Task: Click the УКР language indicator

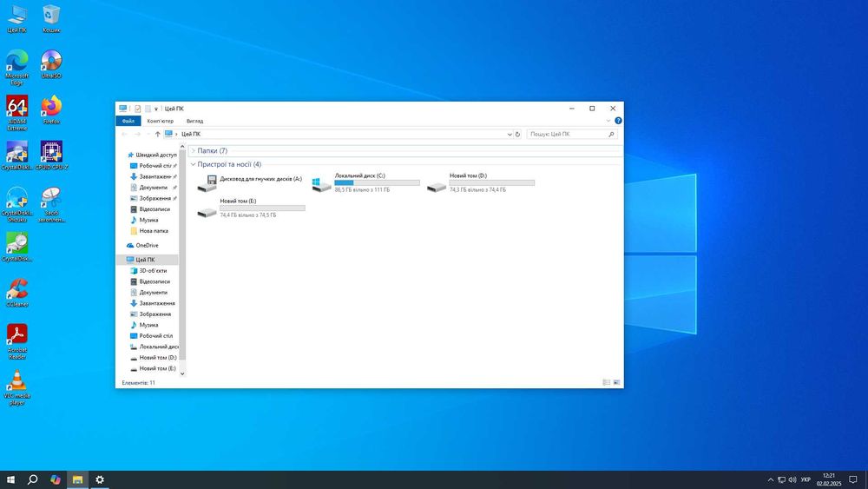Action: pos(806,479)
